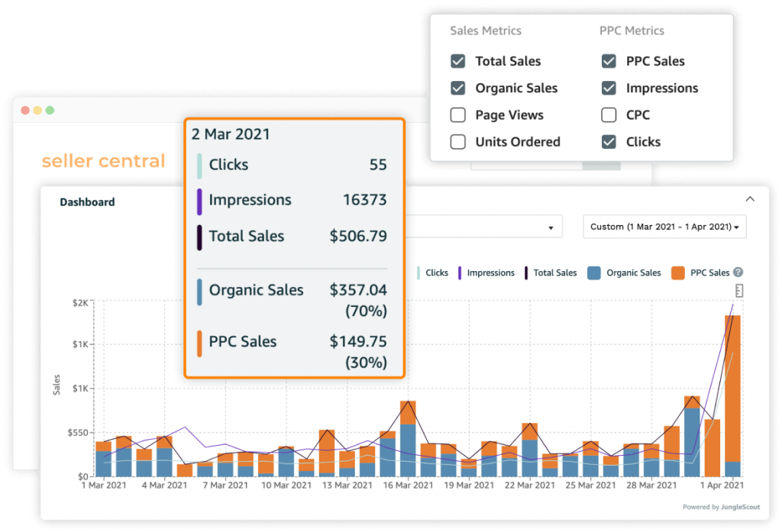Uncheck the Impressions checkbox
The image size is (782, 532).
609,88
